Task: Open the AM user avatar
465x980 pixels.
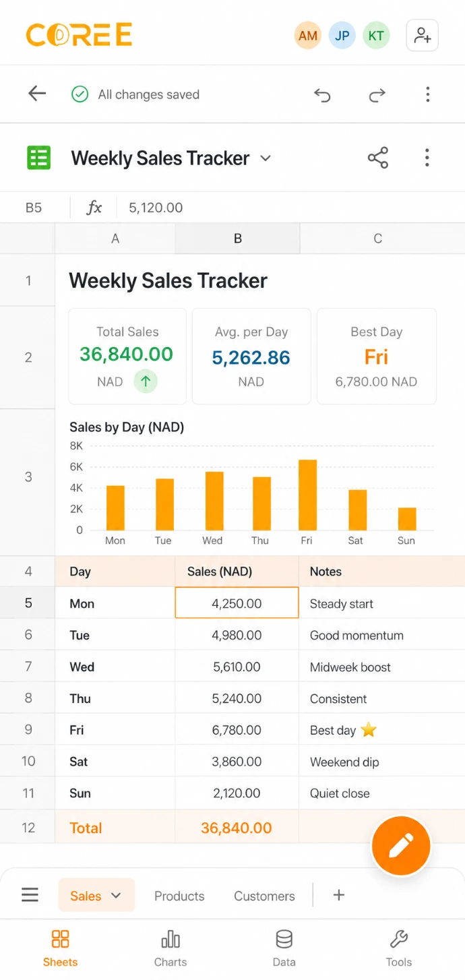Action: (308, 36)
